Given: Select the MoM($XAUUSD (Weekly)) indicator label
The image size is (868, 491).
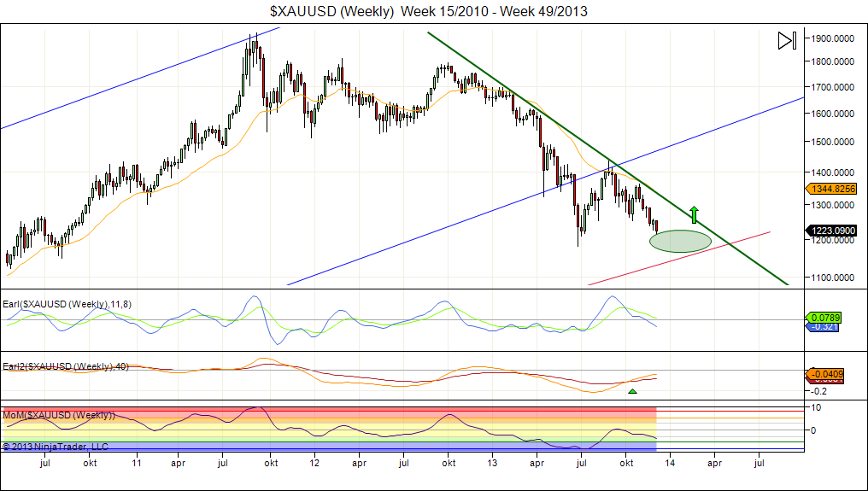Looking at the screenshot, I should pos(58,415).
